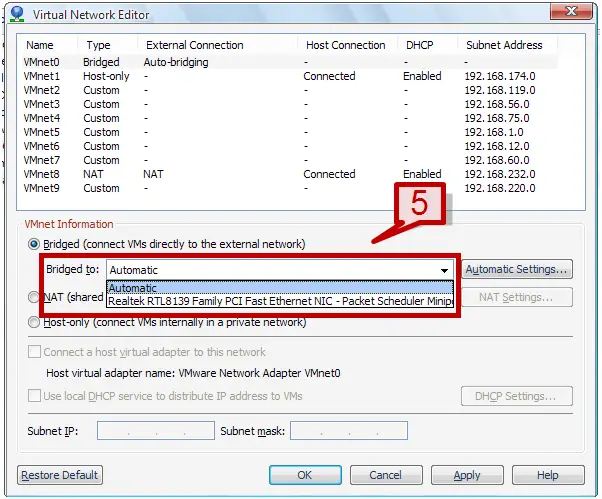The image size is (602, 499).
Task: Open Help for the network editor
Action: [x=547, y=475]
